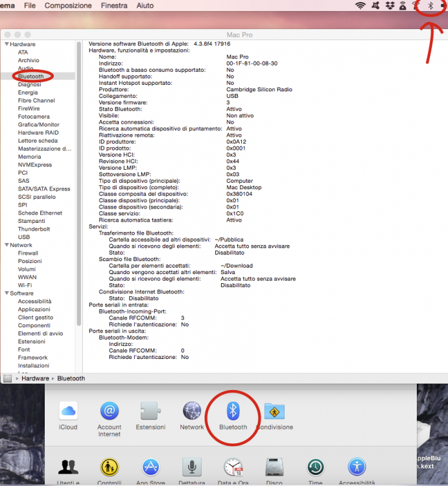Open the Data e Ora clock pane
Image resolution: width=448 pixels, height=486 pixels.
pos(233,467)
